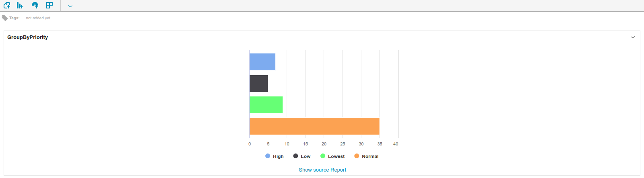Toggle the Lowest series legend item

coord(332,156)
